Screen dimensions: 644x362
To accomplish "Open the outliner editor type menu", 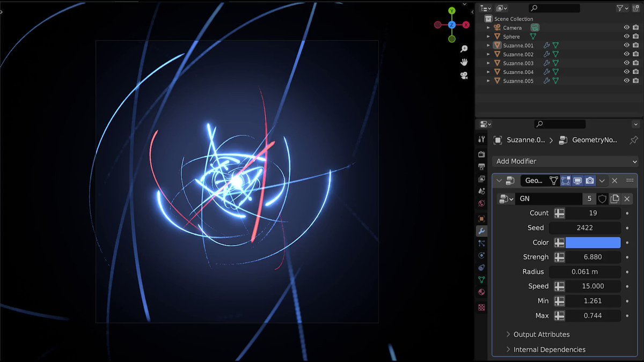I will pyautogui.click(x=486, y=8).
